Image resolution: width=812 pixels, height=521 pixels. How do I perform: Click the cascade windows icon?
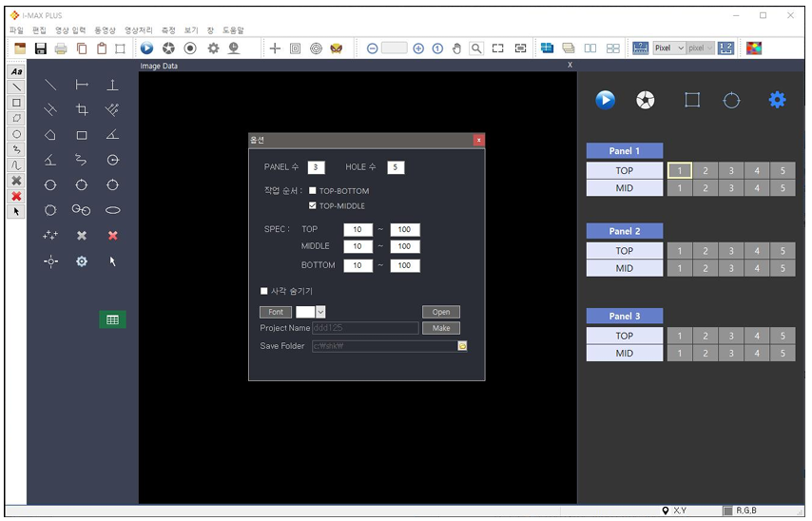point(569,48)
